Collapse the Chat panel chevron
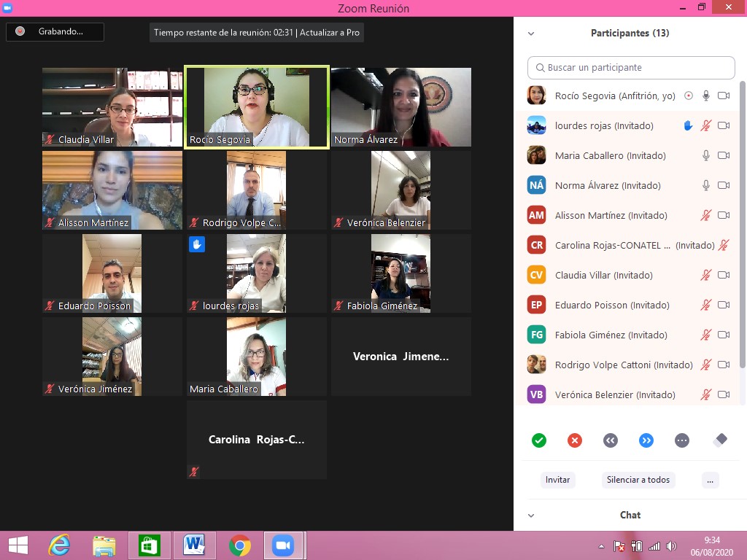The height and width of the screenshot is (560, 747). (x=531, y=516)
